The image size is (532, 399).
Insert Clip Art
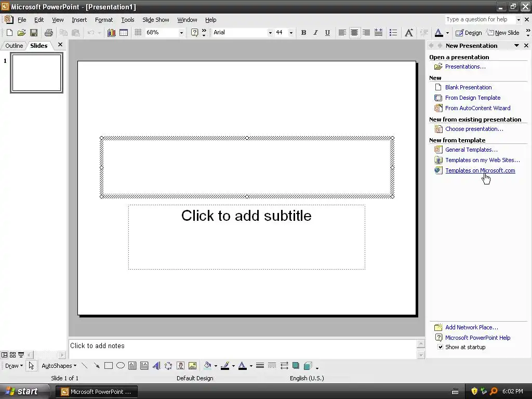tap(180, 366)
